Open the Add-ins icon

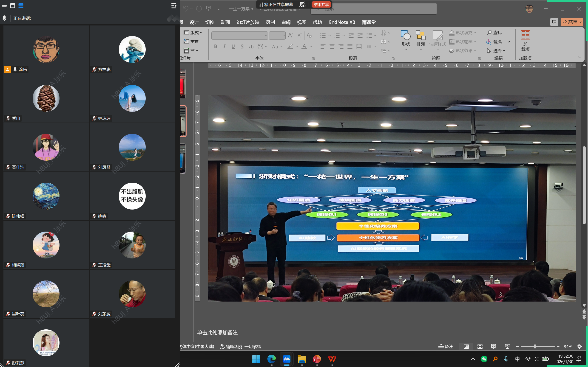click(525, 36)
